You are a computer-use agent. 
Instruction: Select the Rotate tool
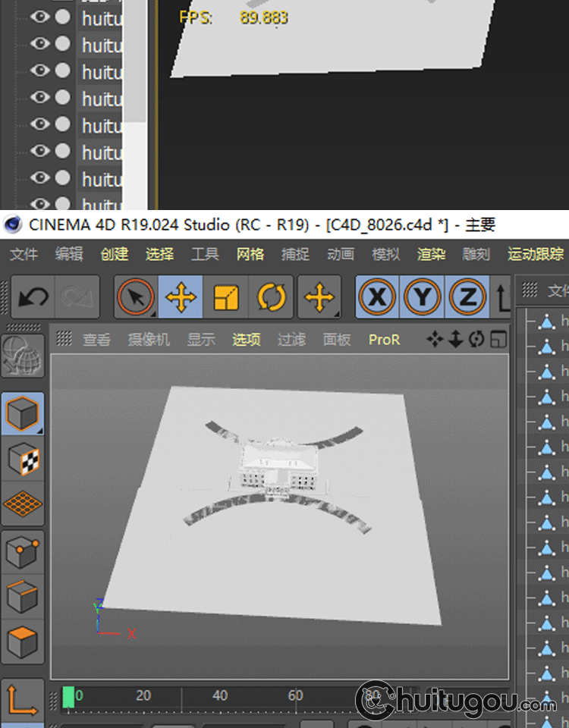(271, 297)
